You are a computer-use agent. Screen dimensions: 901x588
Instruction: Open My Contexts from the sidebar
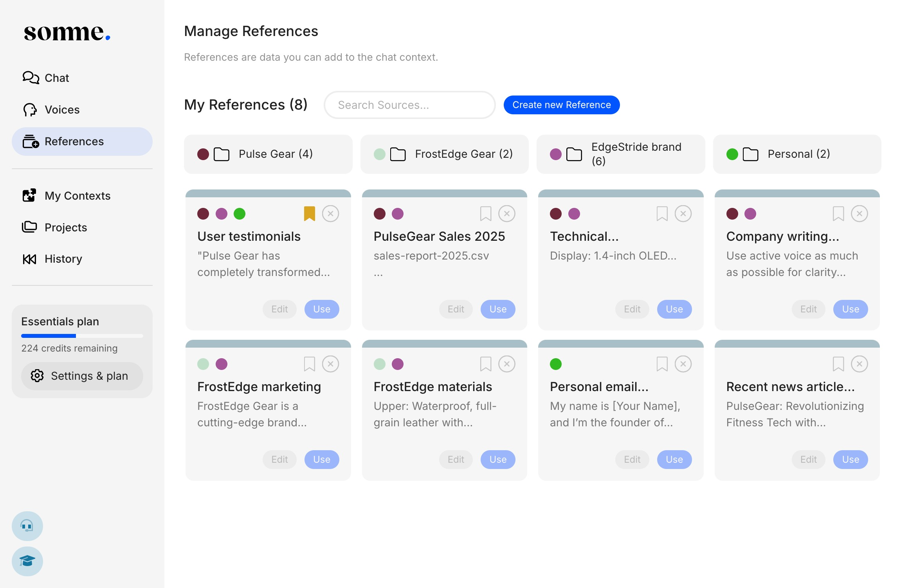pyautogui.click(x=77, y=196)
